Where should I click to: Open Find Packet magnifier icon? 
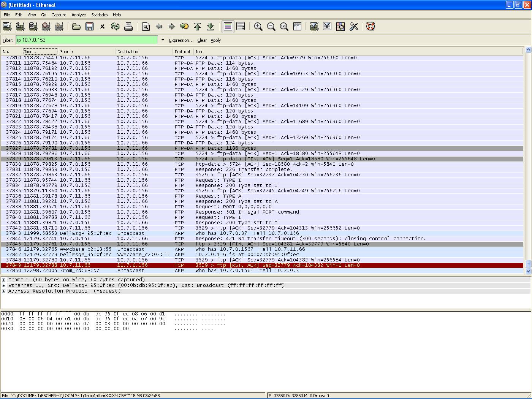pyautogui.click(x=146, y=27)
